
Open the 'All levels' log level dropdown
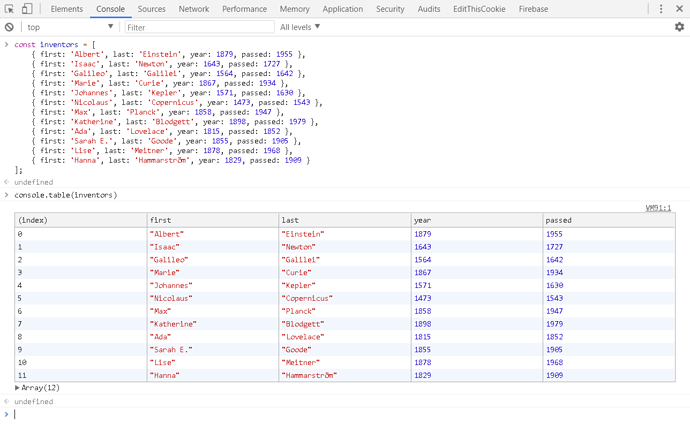coord(300,27)
